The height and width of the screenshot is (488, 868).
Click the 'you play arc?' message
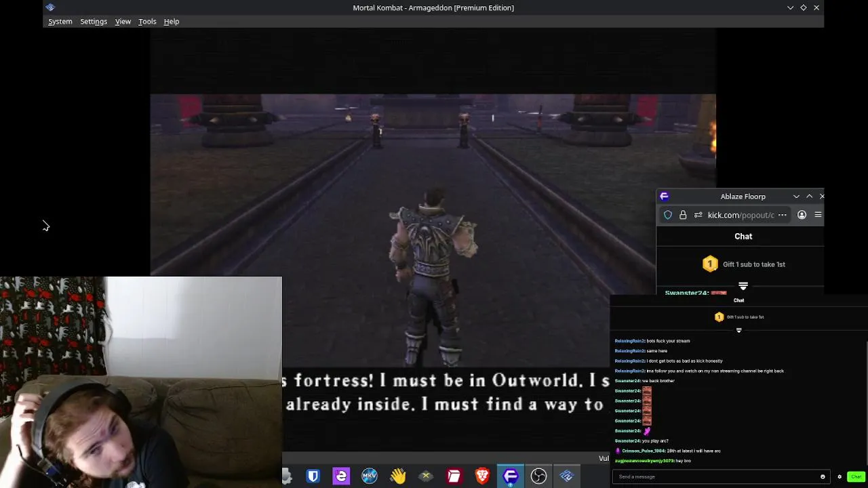pyautogui.click(x=655, y=441)
